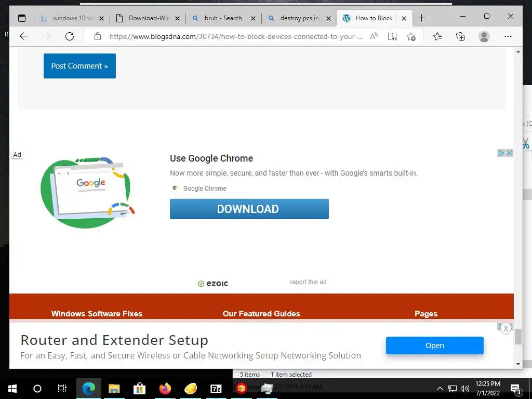Viewport: 532px width, 399px height.
Task: Enter Immersive Reader mode icon
Action: tap(392, 36)
